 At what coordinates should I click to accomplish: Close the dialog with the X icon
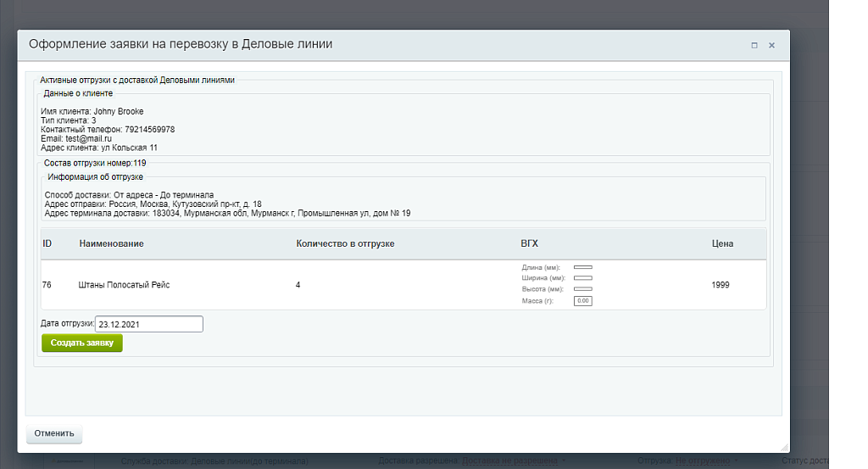pos(771,46)
